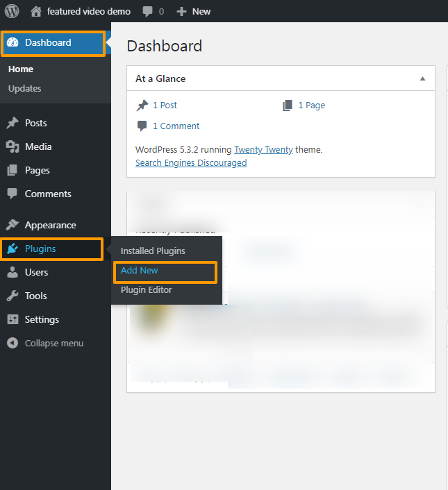Screen dimensions: 448x490
Task: Open Media in the sidebar
Action: pos(38,146)
